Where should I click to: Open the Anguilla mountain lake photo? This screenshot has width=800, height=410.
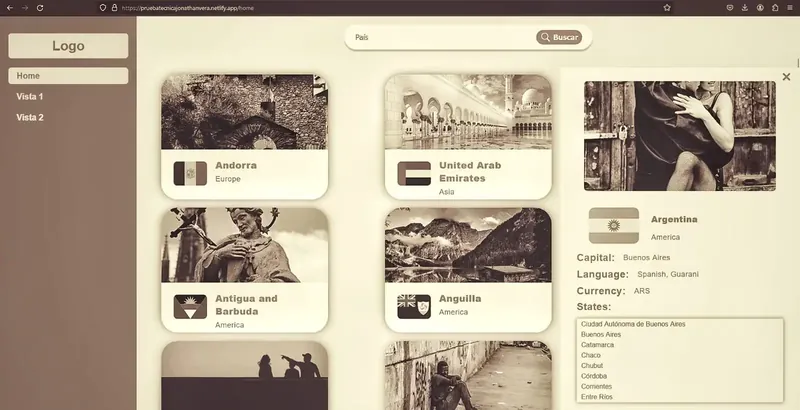[468, 245]
